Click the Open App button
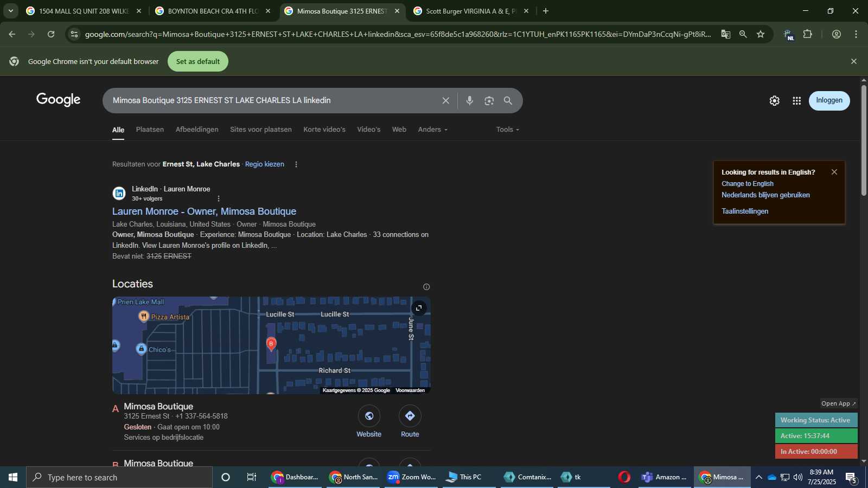Screen dimensions: 868x488 click(839, 403)
